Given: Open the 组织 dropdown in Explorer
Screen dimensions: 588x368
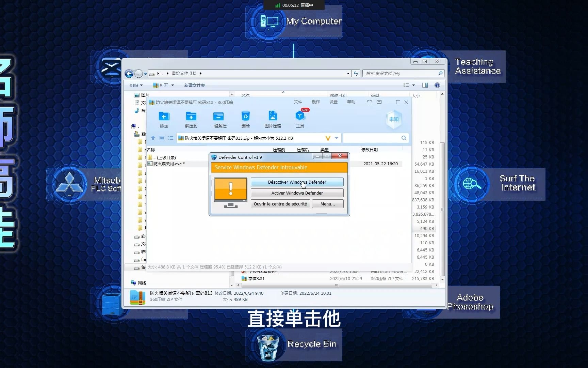Looking at the screenshot, I should tap(136, 85).
